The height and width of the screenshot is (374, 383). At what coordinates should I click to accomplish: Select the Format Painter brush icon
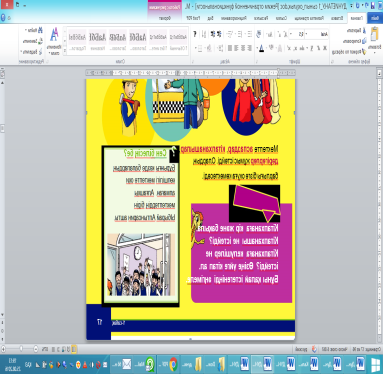tap(364, 52)
